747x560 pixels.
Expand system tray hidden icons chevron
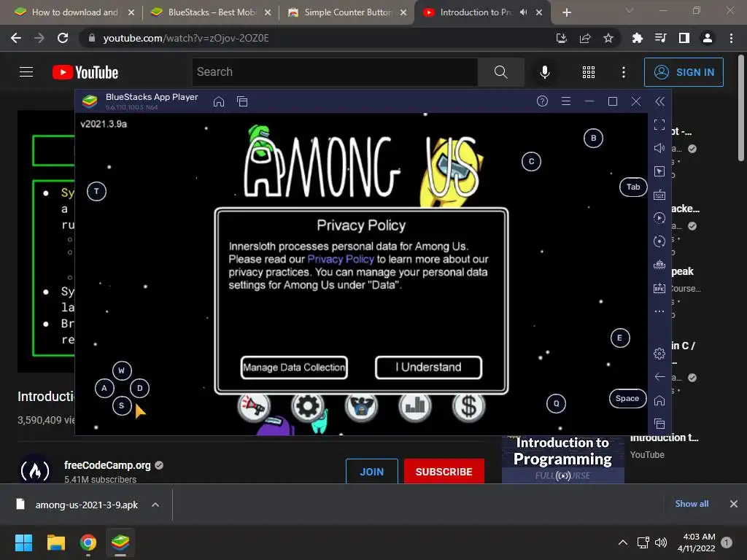(x=623, y=542)
